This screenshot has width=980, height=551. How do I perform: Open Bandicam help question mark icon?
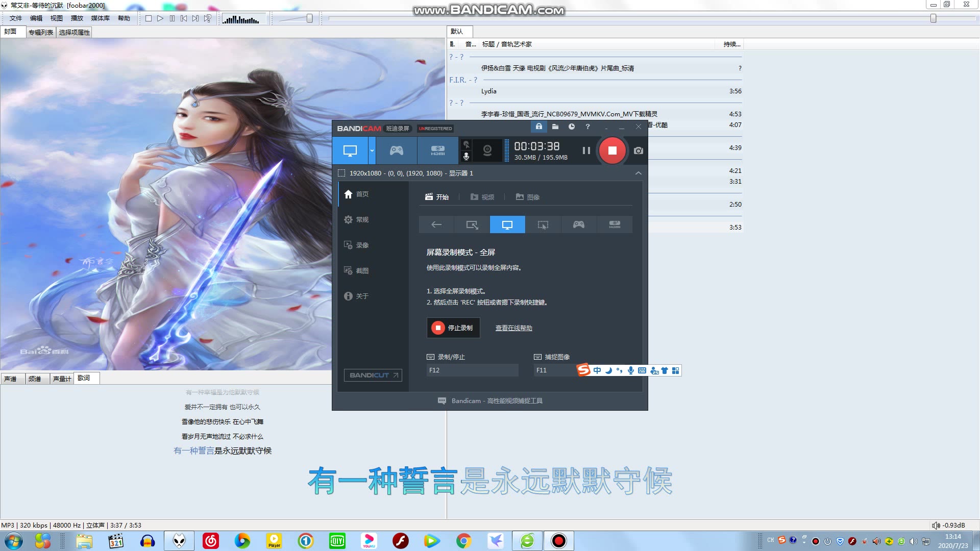coord(588,127)
